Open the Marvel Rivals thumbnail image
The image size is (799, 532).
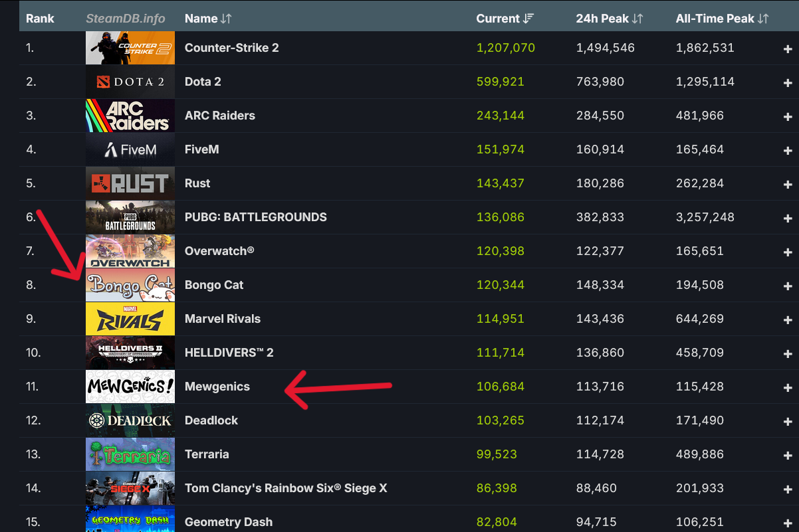point(130,319)
